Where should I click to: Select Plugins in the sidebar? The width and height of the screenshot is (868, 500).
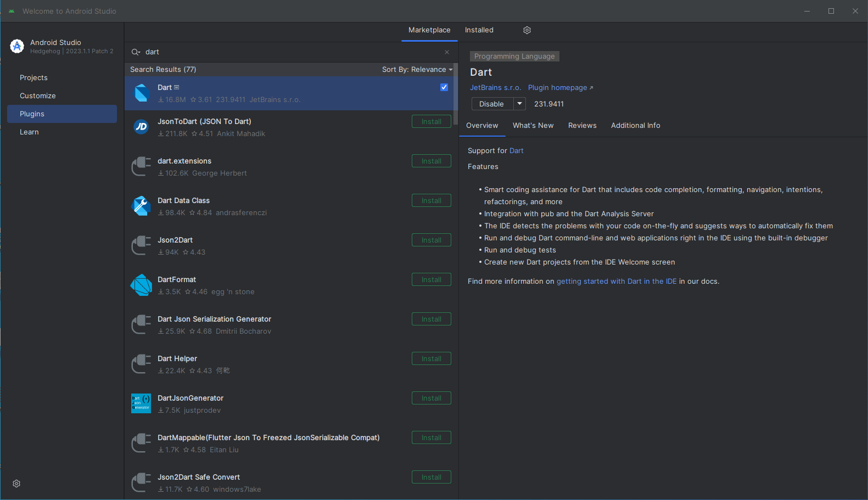click(62, 114)
